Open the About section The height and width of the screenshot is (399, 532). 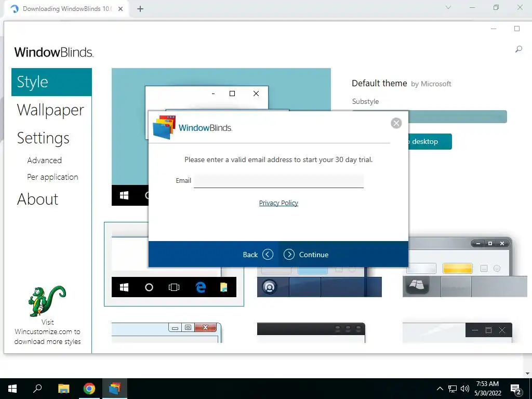(37, 199)
